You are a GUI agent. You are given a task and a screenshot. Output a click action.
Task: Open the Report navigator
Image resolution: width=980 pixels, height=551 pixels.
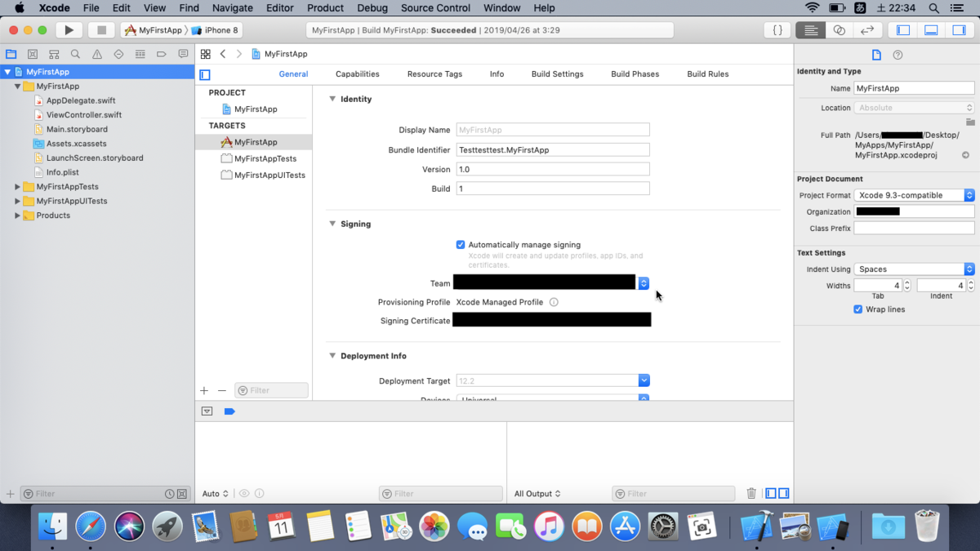tap(183, 54)
